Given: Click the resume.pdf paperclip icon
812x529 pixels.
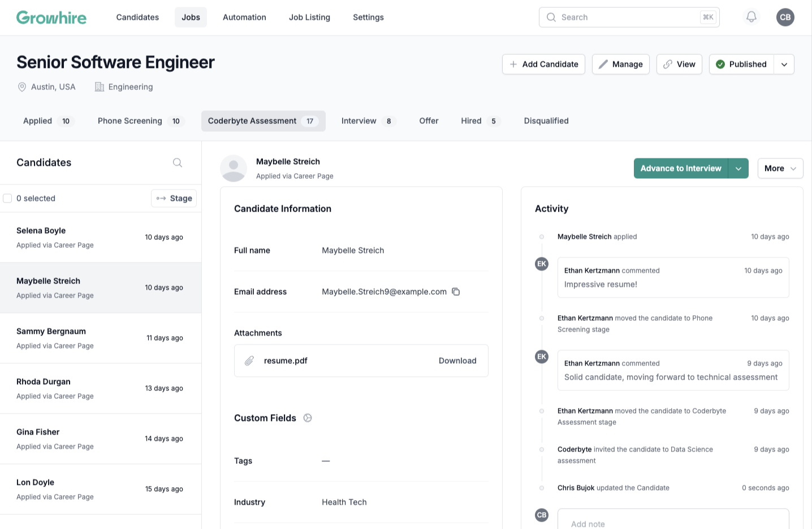Looking at the screenshot, I should pyautogui.click(x=249, y=361).
